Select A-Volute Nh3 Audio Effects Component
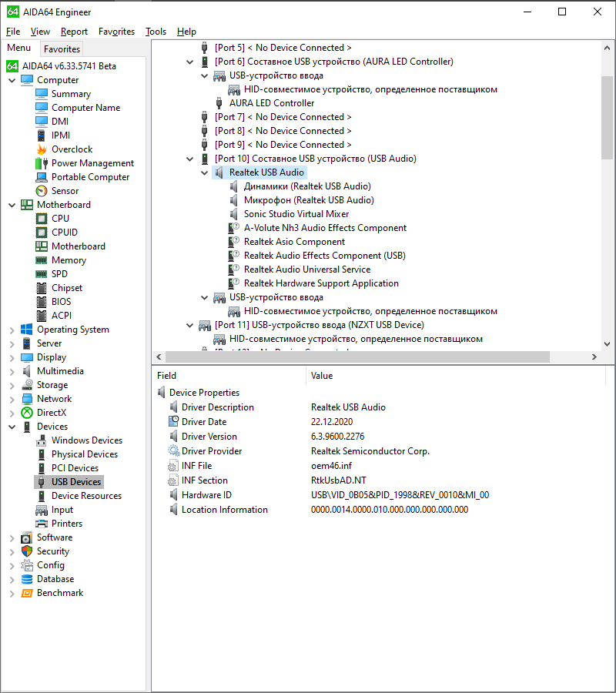Image resolution: width=616 pixels, height=693 pixels. click(325, 228)
